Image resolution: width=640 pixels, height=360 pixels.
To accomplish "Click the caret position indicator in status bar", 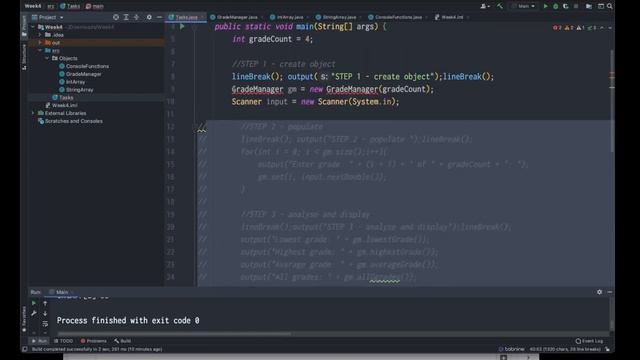I will (x=565, y=349).
